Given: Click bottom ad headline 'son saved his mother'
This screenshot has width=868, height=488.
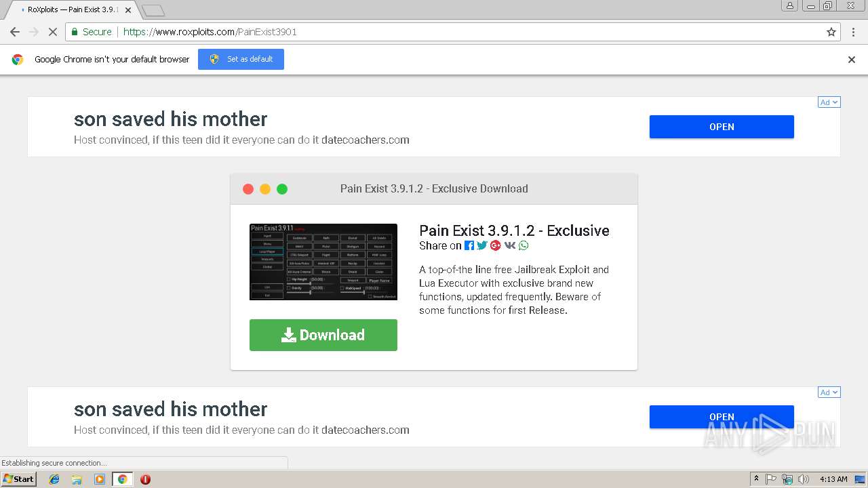Looking at the screenshot, I should (171, 409).
